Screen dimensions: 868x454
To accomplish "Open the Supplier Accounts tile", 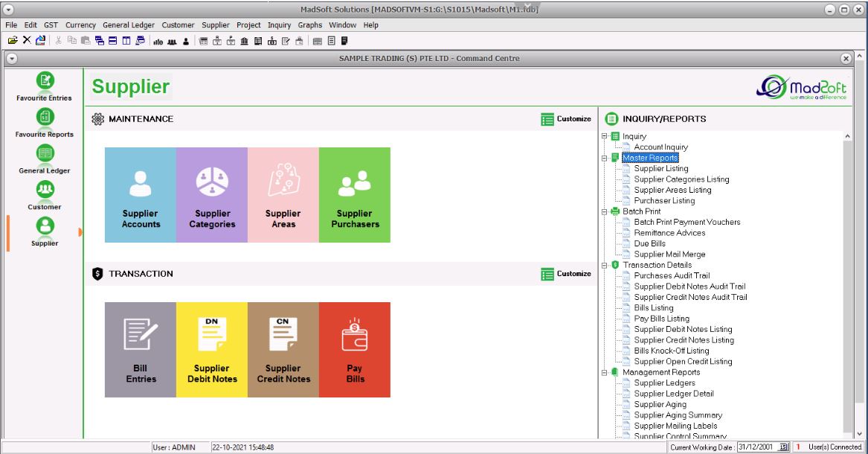I will [x=141, y=195].
